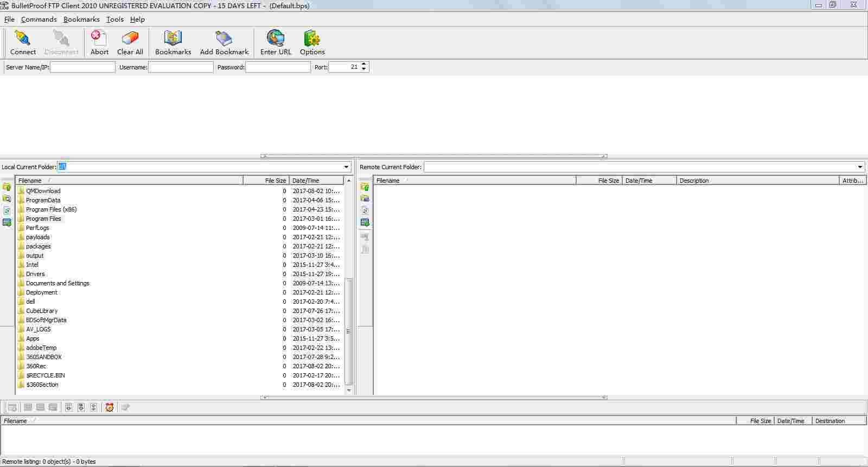This screenshot has width=868, height=467.
Task: Click the local panel folder-up icon
Action: click(7, 187)
